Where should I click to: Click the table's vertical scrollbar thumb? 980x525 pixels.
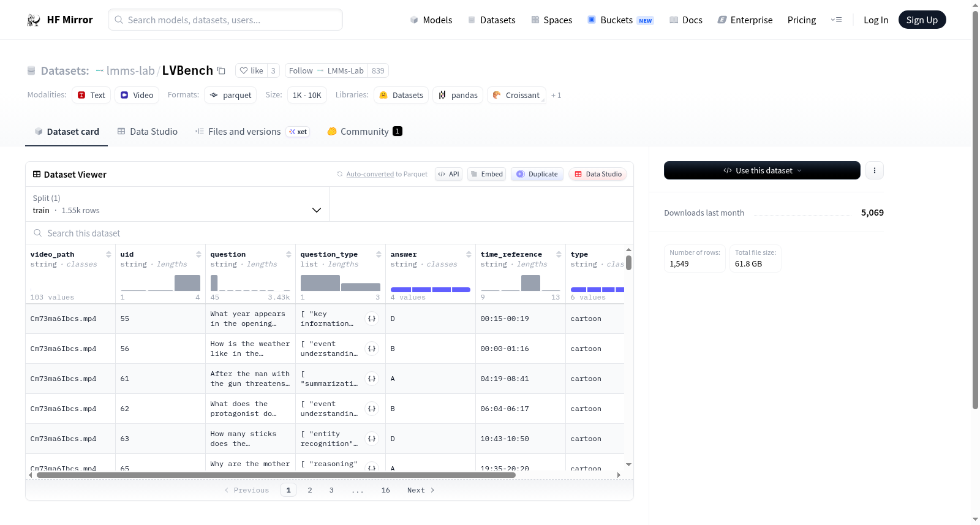pos(628,263)
